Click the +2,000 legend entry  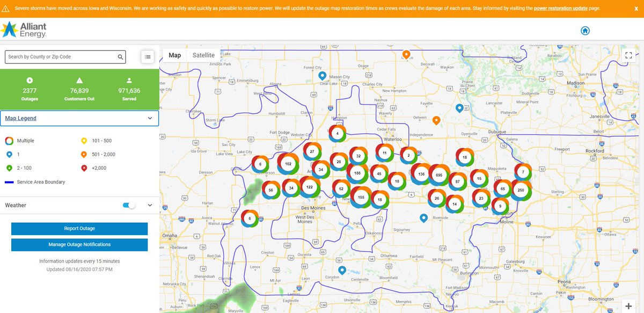[93, 168]
